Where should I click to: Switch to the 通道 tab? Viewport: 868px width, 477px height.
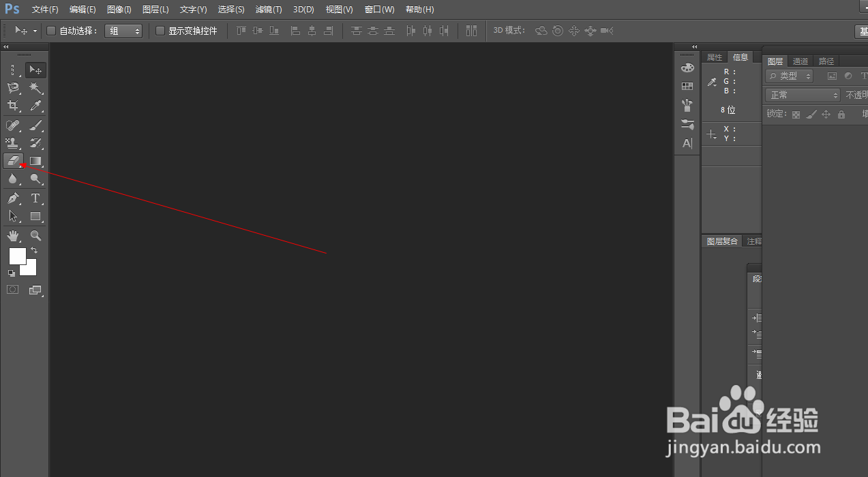(x=800, y=61)
